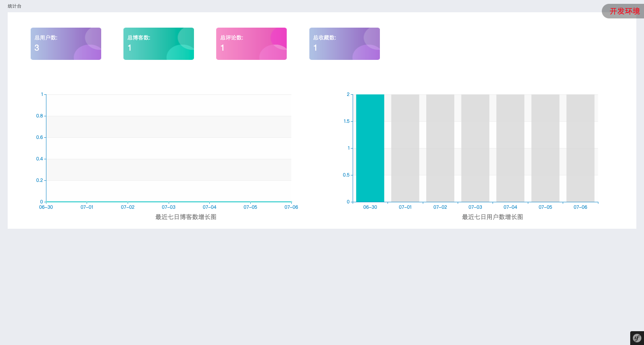Viewport: 644px width, 345px height.
Task: Click the gray 07-06 bar in user chart
Action: (x=580, y=148)
